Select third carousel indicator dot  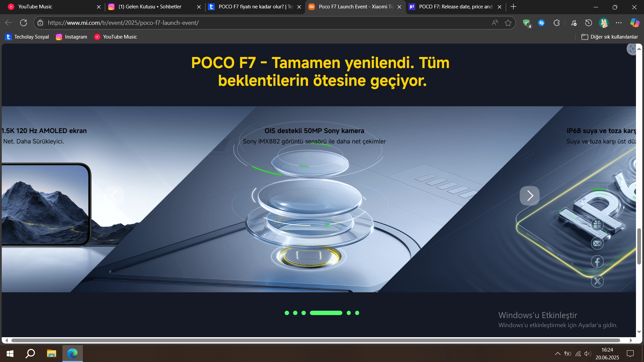tap(304, 313)
